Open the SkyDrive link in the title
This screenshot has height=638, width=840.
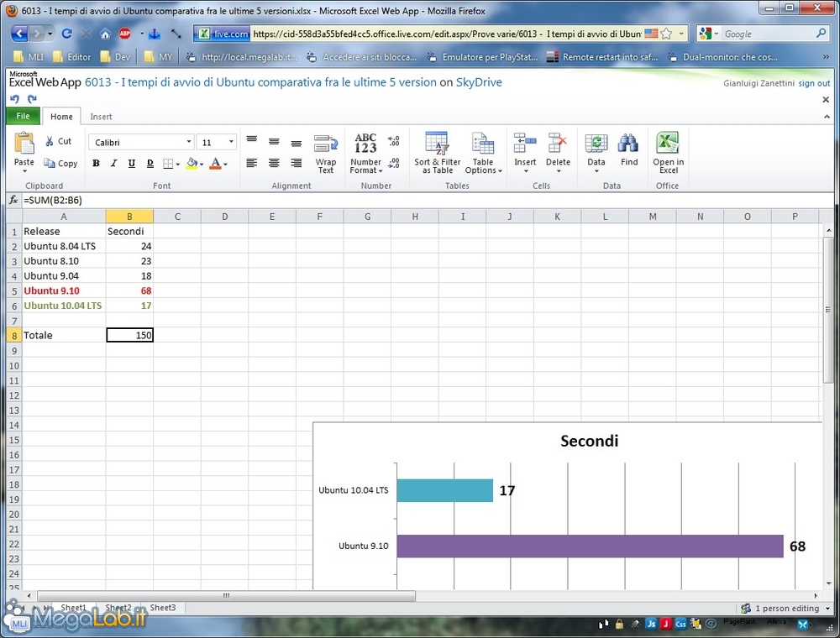point(479,82)
